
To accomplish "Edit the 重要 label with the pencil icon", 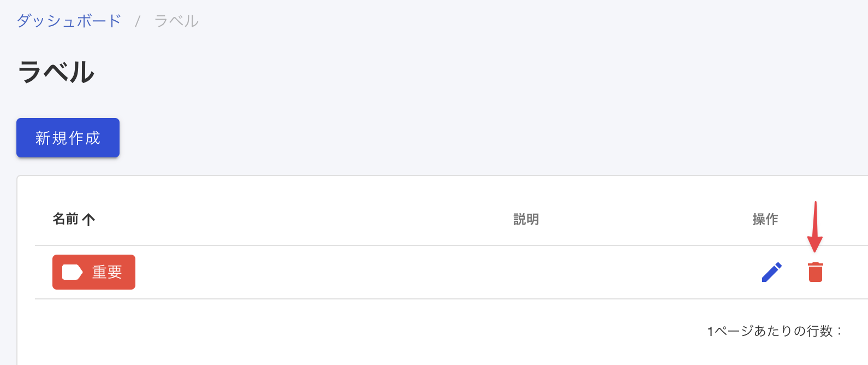I will pos(772,272).
